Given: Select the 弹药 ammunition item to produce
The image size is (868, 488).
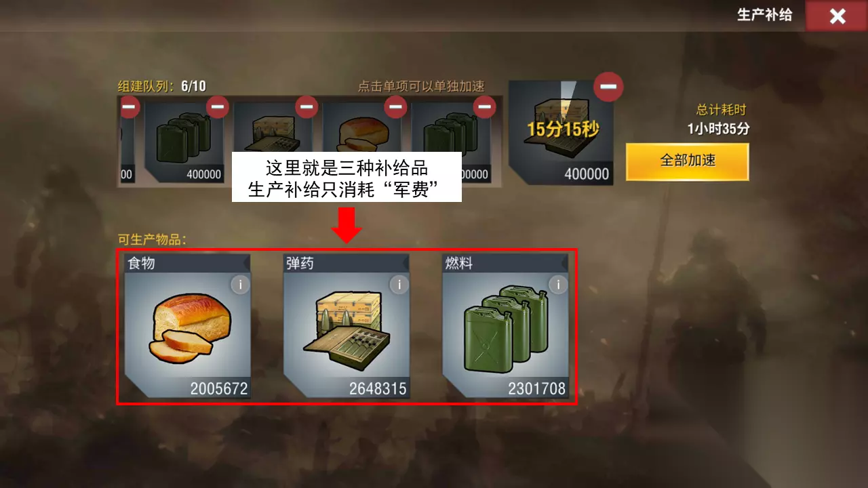Looking at the screenshot, I should pos(346,326).
